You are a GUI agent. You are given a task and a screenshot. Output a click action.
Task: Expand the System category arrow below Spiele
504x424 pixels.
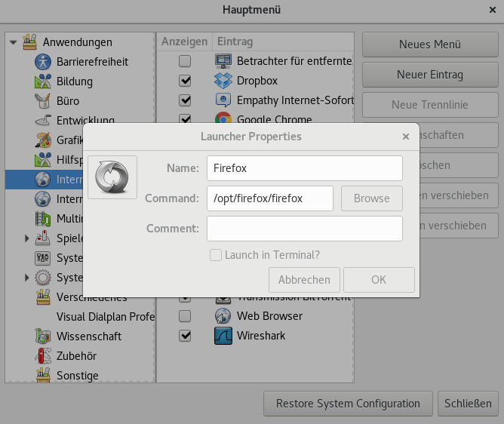click(27, 278)
